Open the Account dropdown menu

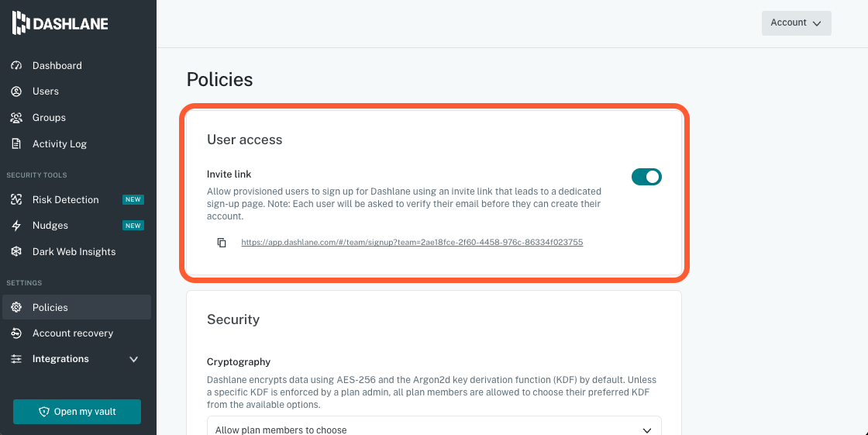[796, 23]
